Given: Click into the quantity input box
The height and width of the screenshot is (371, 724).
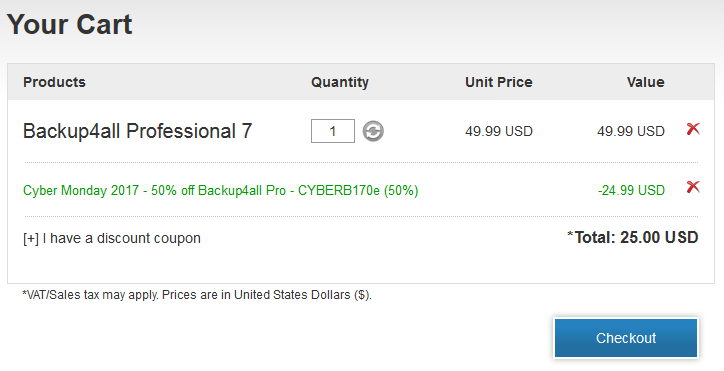Looking at the screenshot, I should 332,131.
